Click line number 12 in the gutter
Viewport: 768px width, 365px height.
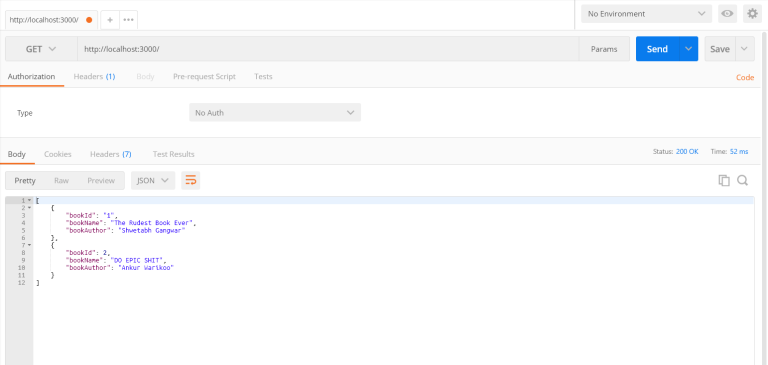[x=21, y=283]
